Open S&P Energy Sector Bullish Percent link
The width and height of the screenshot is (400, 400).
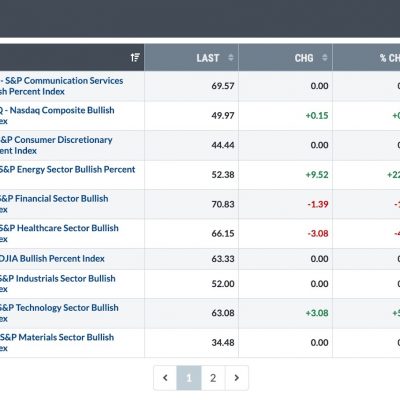(x=67, y=169)
